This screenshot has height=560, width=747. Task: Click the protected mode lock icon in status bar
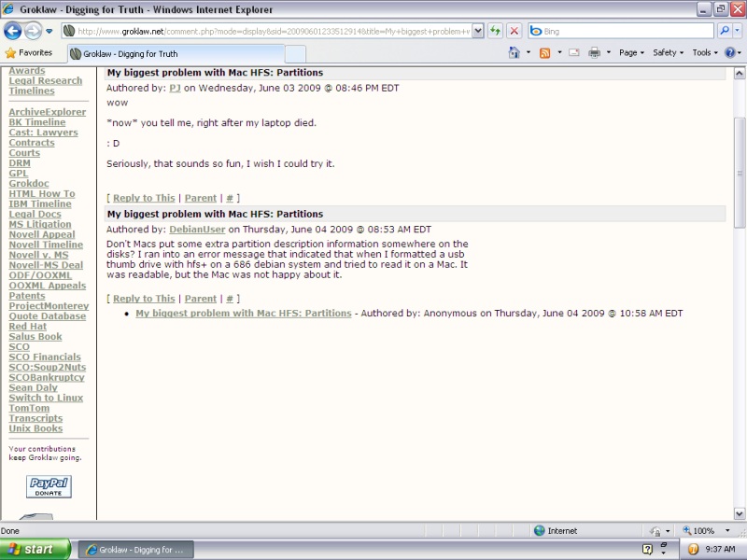pos(655,531)
